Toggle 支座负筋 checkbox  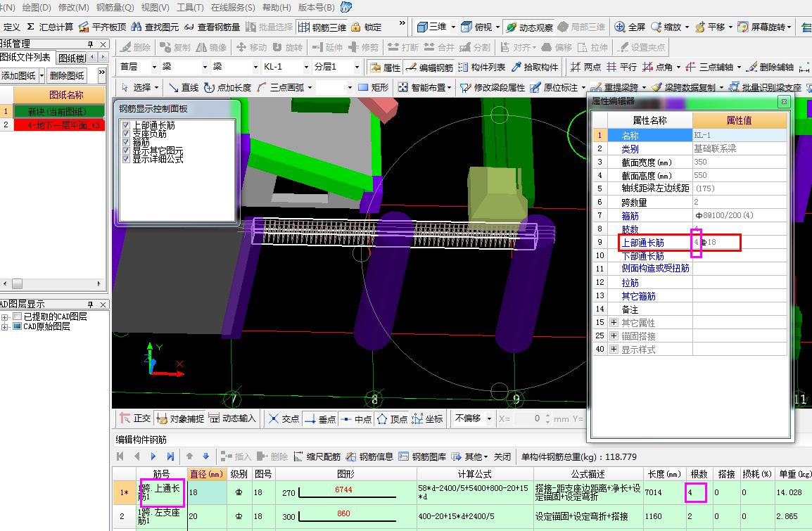pyautogui.click(x=126, y=134)
